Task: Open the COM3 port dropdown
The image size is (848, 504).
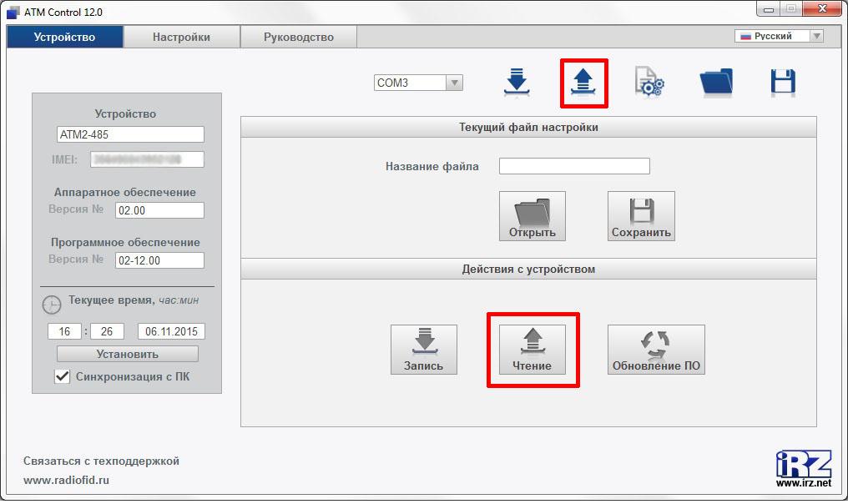Action: coord(454,83)
